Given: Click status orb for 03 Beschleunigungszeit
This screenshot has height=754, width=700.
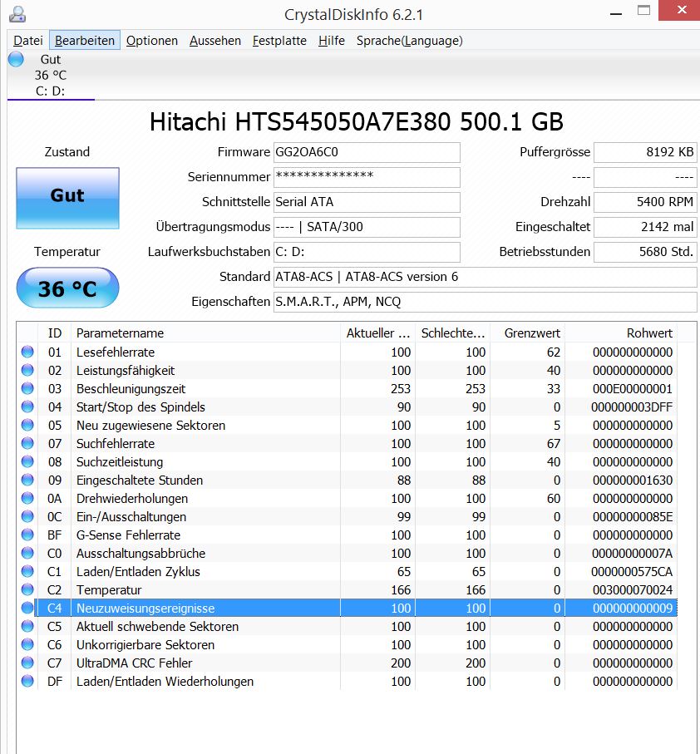Looking at the screenshot, I should (27, 388).
